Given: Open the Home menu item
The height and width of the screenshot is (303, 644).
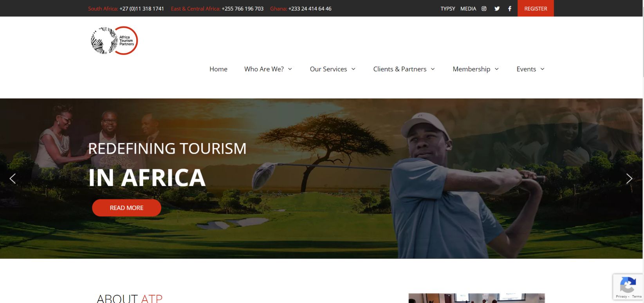Looking at the screenshot, I should (218, 69).
